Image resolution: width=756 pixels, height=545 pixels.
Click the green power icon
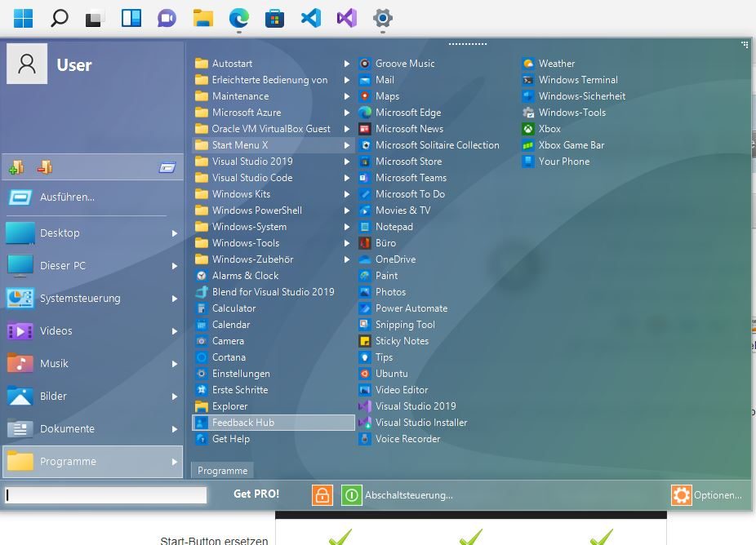[x=352, y=495]
